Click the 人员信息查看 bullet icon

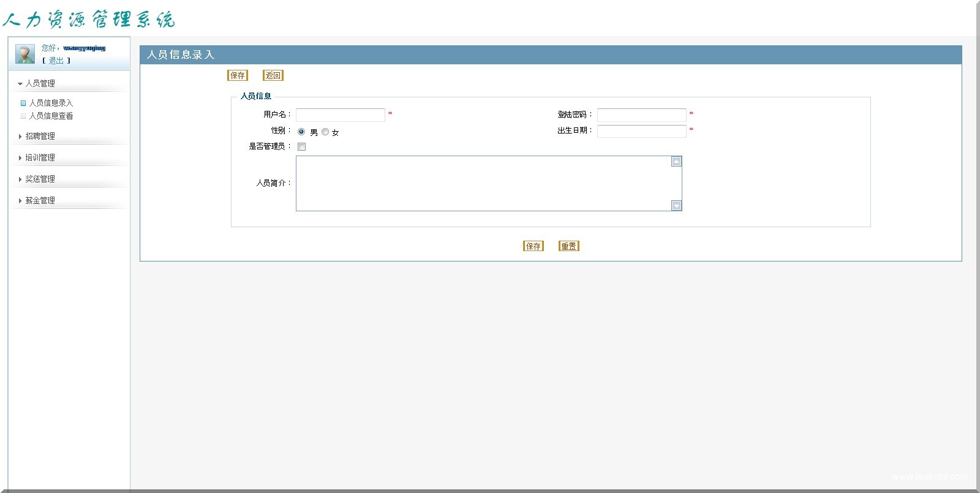click(x=23, y=116)
